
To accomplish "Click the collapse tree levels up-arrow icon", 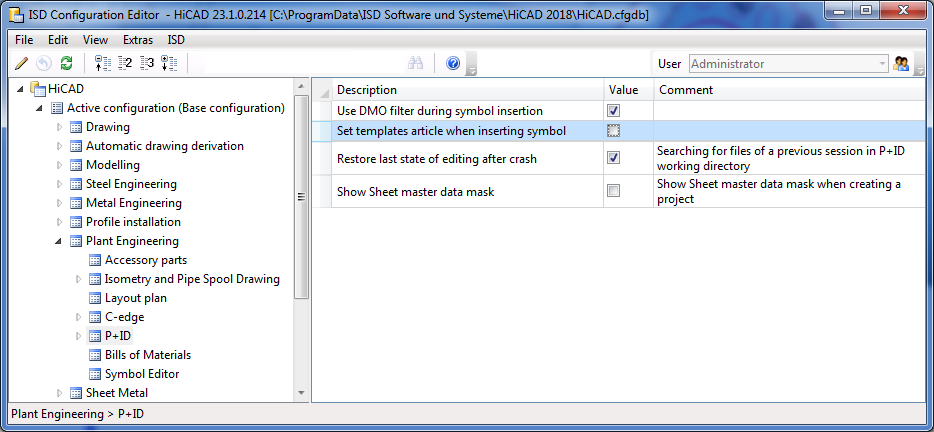I will click(101, 63).
